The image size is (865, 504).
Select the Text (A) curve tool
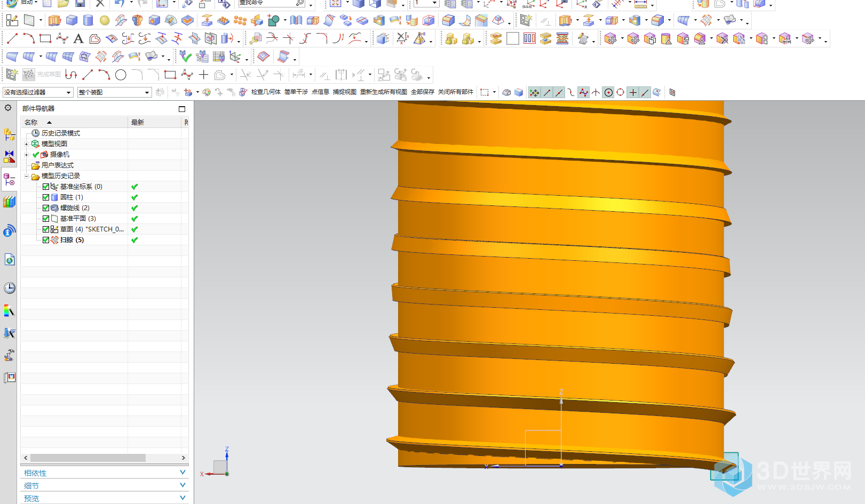point(78,38)
